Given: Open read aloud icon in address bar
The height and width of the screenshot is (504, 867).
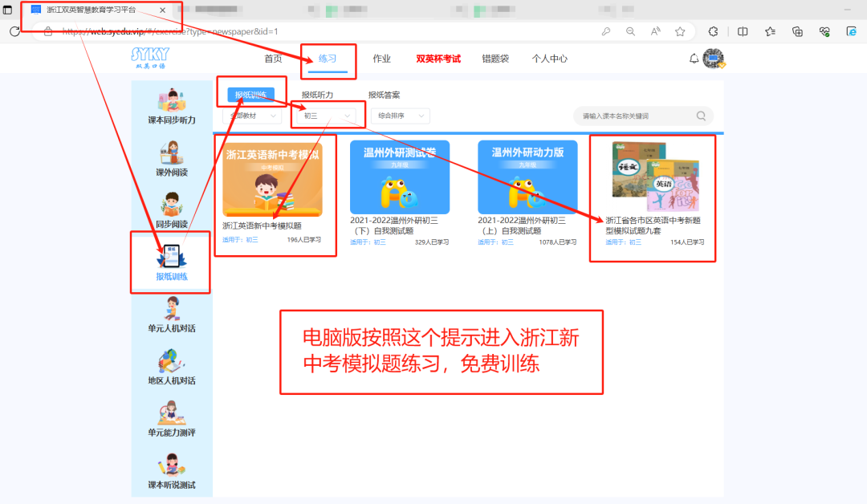Looking at the screenshot, I should [655, 31].
